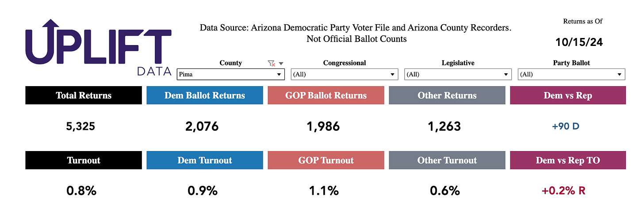
Task: Open County filter options caret menu
Action: 281,63
